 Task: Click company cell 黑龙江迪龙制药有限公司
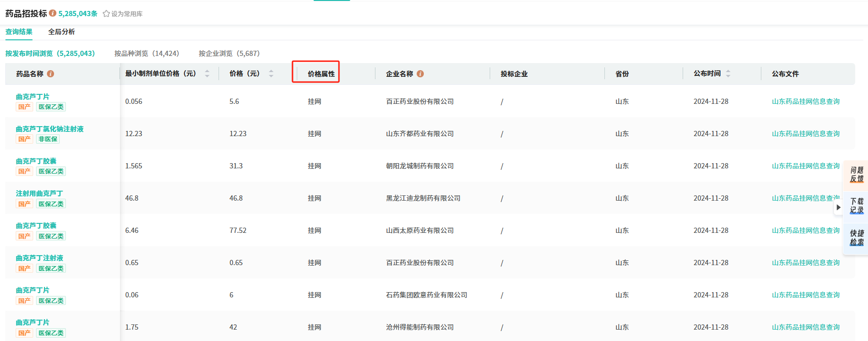coord(423,198)
